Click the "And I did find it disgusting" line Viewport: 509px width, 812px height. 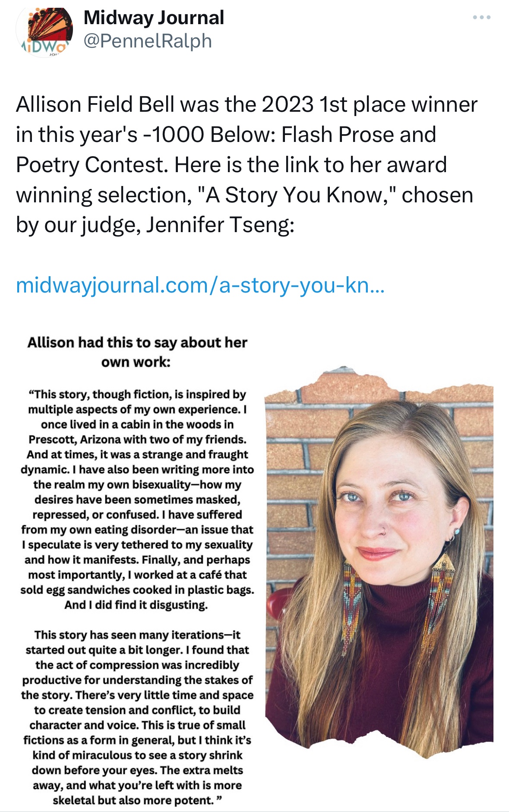click(x=136, y=605)
